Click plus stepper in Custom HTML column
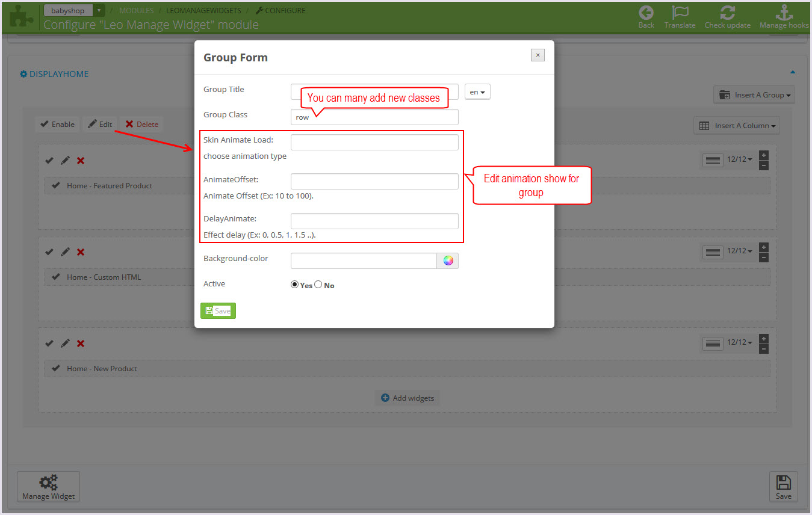Viewport: 812px width, 515px height. pos(764,247)
